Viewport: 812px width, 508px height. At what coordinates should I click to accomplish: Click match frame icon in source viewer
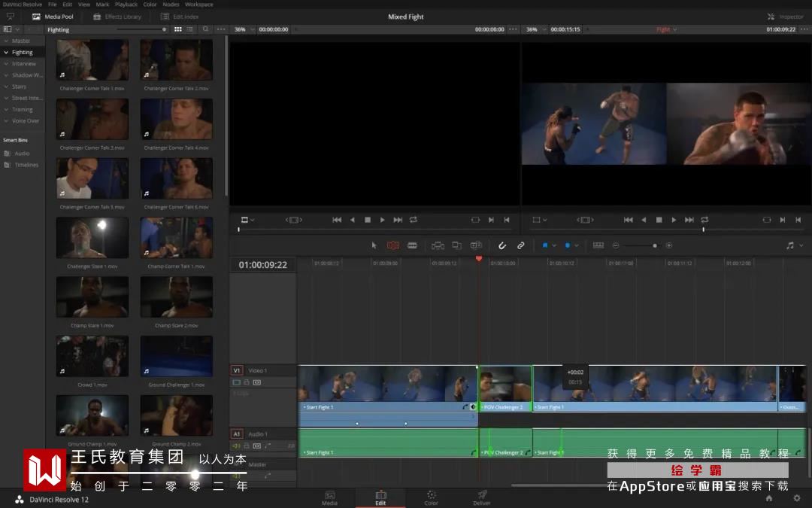(x=475, y=220)
